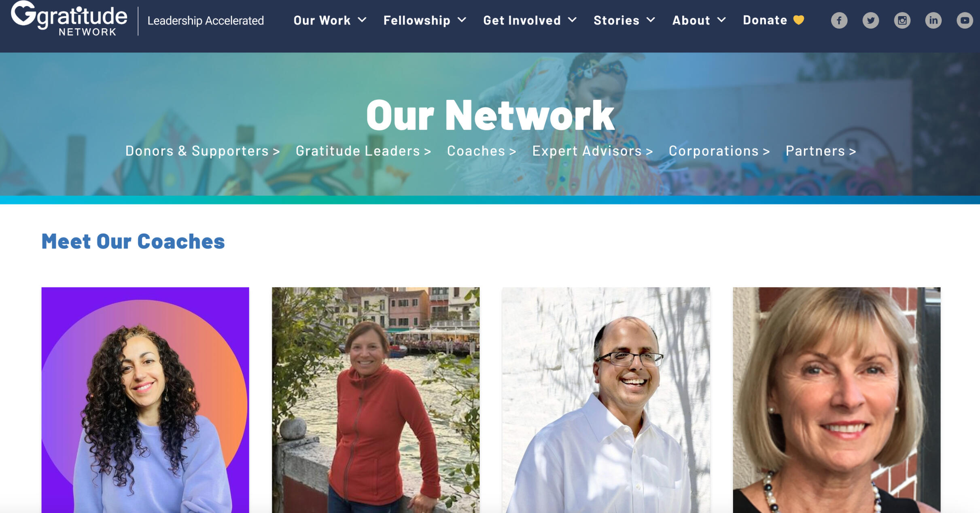Expand the Our Work dropdown menu
980x513 pixels.
(x=330, y=20)
